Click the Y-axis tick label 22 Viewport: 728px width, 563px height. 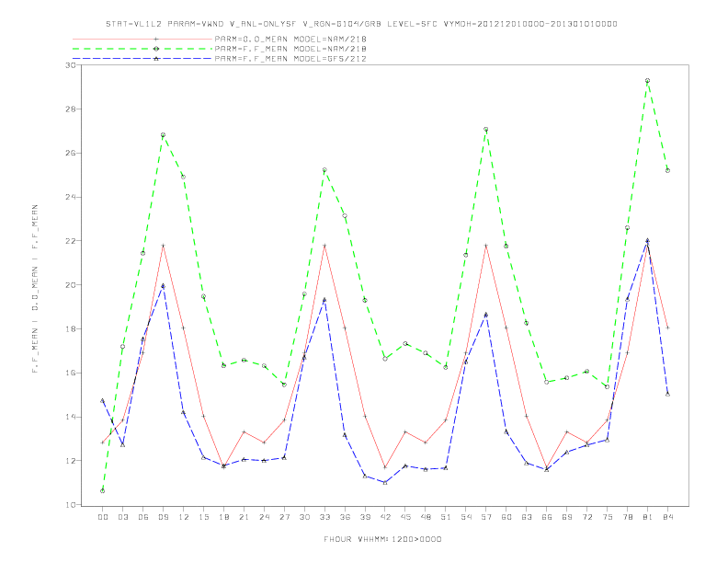[x=71, y=241]
